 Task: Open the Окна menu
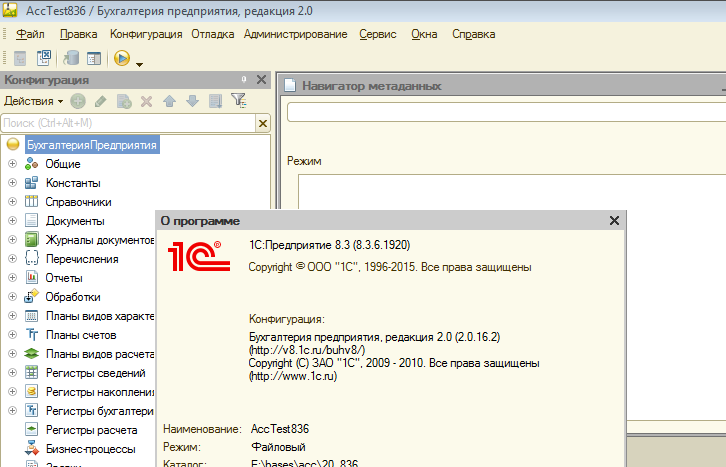[424, 34]
